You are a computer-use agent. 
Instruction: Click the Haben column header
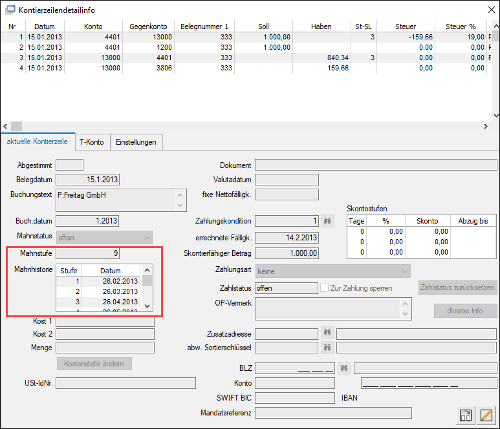click(x=321, y=26)
